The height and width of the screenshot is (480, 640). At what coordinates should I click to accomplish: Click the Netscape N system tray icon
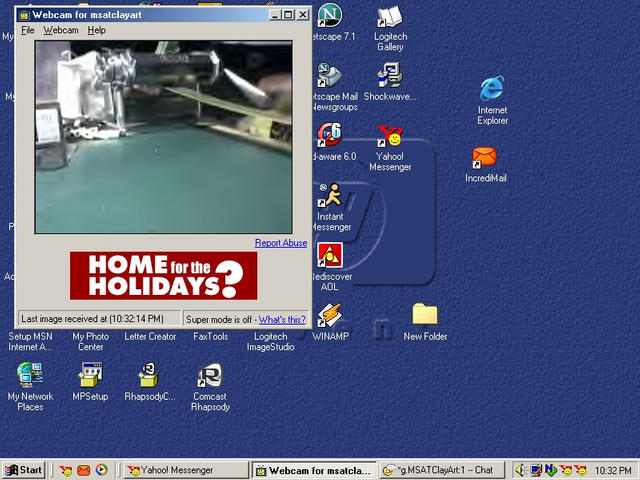tap(551, 470)
